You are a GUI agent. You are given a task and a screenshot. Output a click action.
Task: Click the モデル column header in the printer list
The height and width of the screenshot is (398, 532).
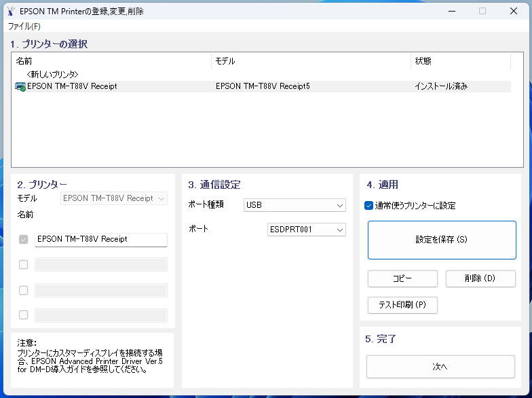tap(311, 61)
